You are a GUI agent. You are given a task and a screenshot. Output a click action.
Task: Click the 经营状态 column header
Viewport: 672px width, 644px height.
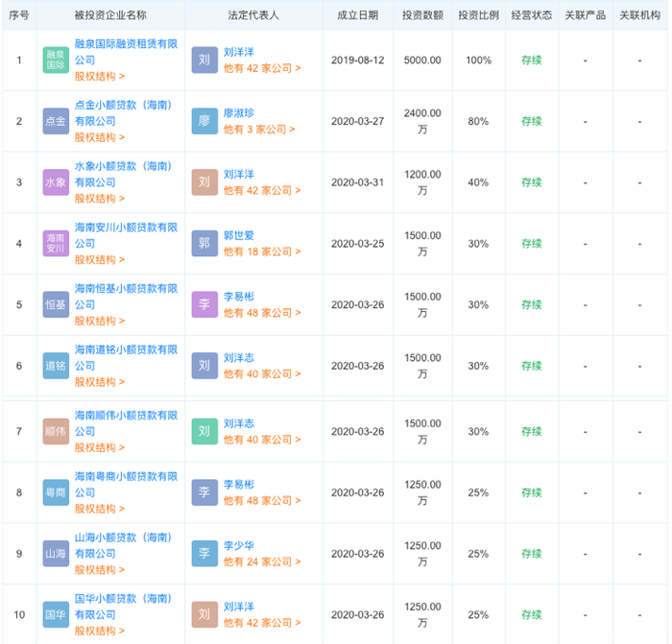click(x=532, y=15)
